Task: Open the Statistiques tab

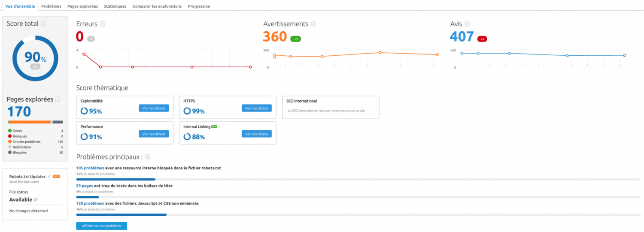Action: (x=115, y=6)
